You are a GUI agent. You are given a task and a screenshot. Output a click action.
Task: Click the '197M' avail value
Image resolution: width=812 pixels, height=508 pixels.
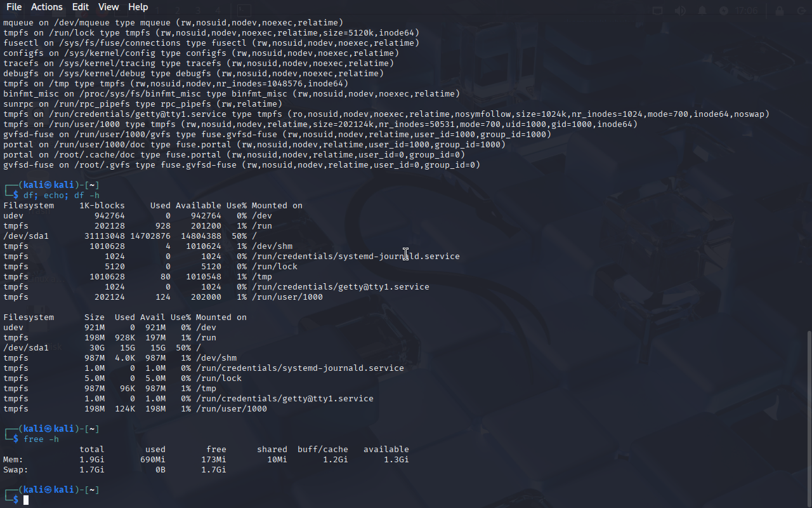(x=155, y=337)
